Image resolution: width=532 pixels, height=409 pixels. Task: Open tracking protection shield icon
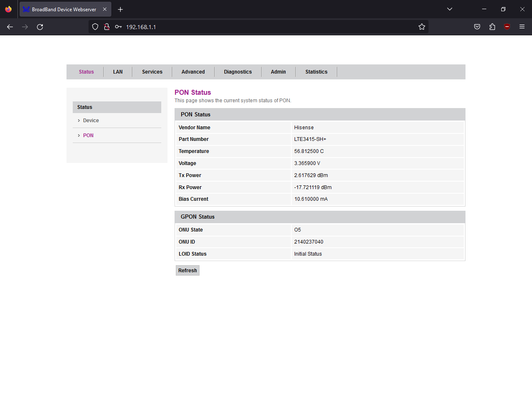pyautogui.click(x=95, y=27)
